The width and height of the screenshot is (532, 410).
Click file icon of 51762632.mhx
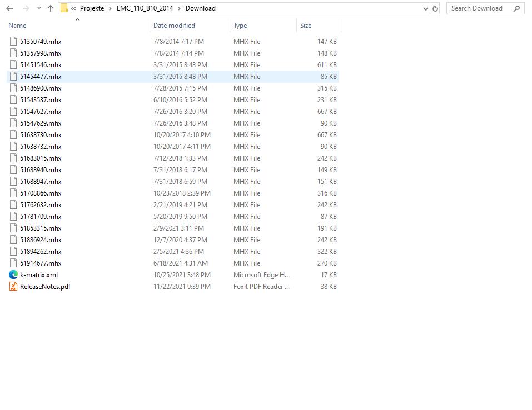pos(13,205)
